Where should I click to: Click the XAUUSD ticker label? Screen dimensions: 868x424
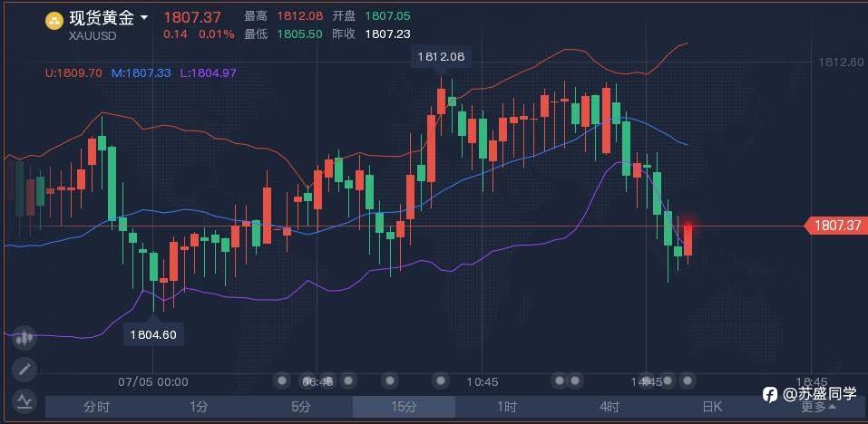91,35
